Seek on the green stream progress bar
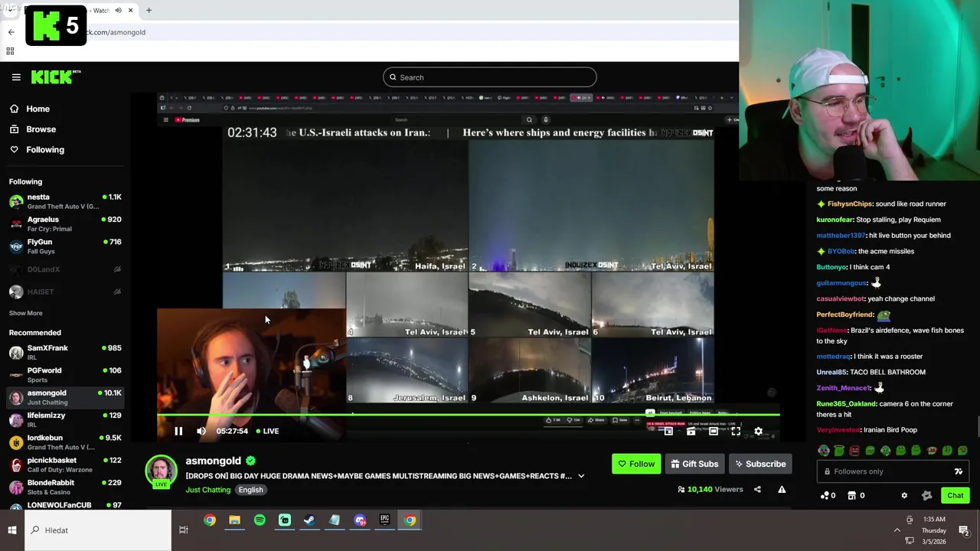980x551 pixels. tap(469, 415)
